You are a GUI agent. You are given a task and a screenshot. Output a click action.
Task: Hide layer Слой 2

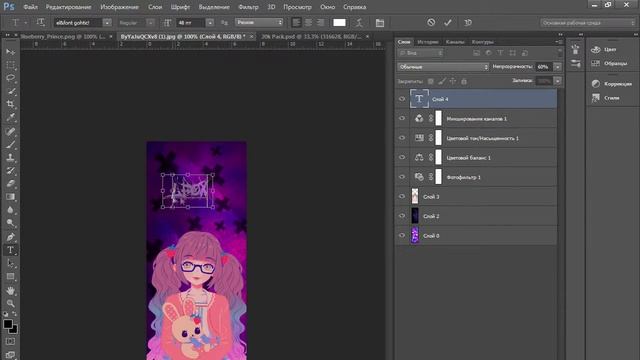(402, 216)
